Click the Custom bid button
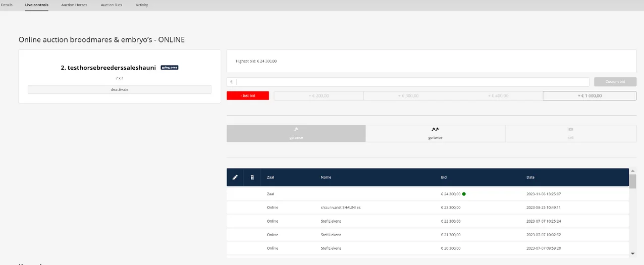The image size is (644, 265). [x=615, y=82]
